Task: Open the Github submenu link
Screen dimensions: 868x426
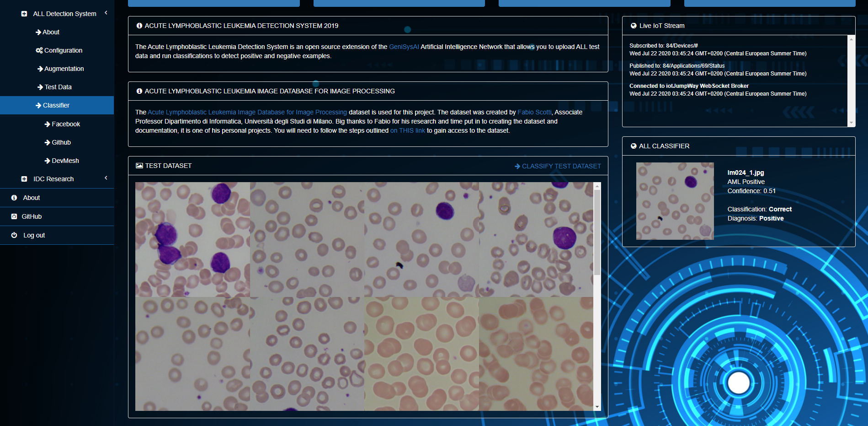Action: 61,142
